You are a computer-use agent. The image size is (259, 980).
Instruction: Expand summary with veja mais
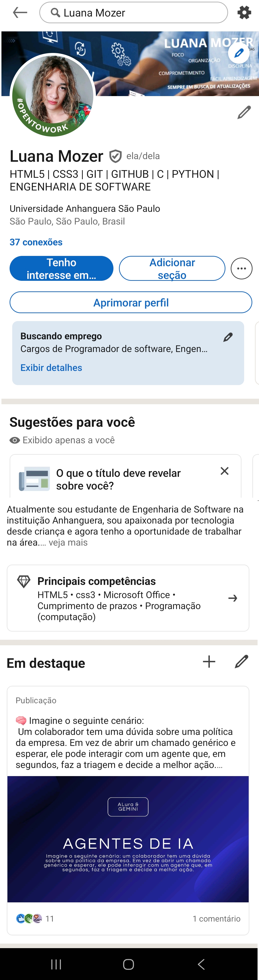pos(68,542)
